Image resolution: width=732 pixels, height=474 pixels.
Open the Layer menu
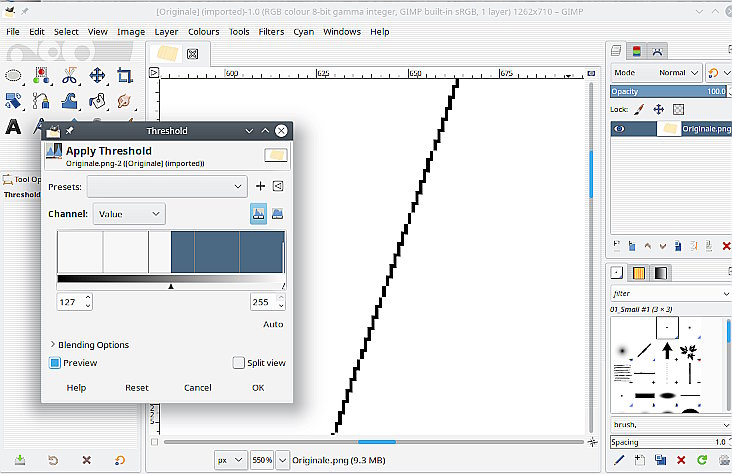click(x=166, y=32)
